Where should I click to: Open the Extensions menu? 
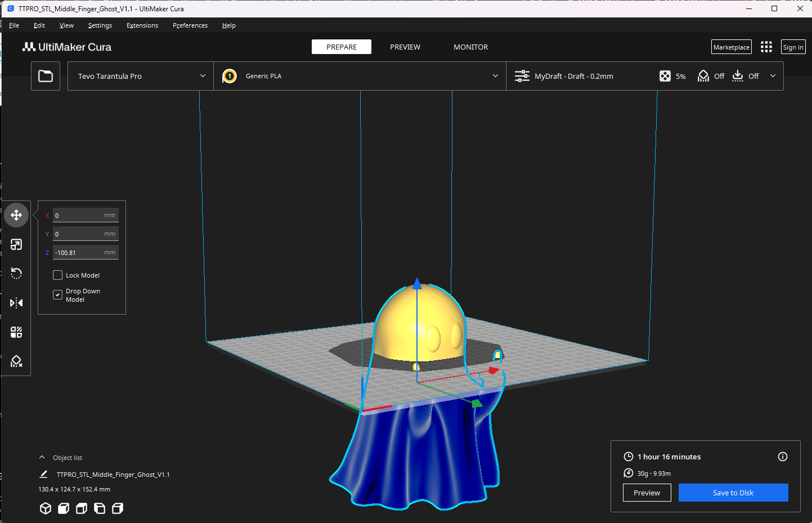[x=142, y=25]
